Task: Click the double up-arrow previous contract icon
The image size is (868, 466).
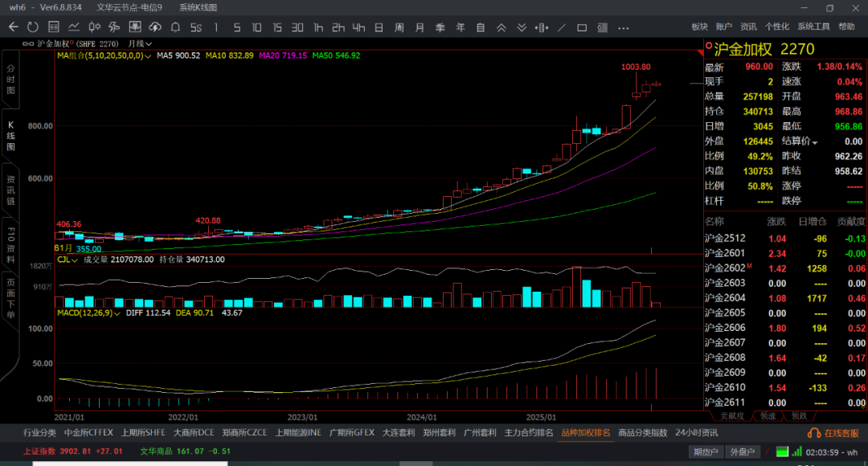Action: [501, 27]
